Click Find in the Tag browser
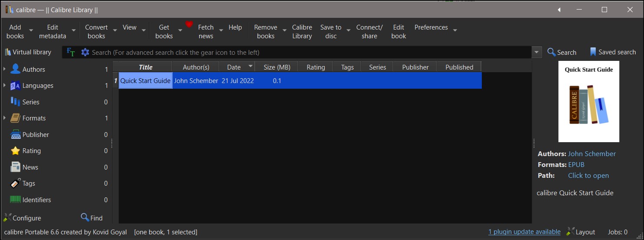This screenshot has width=644, height=240. 92,218
